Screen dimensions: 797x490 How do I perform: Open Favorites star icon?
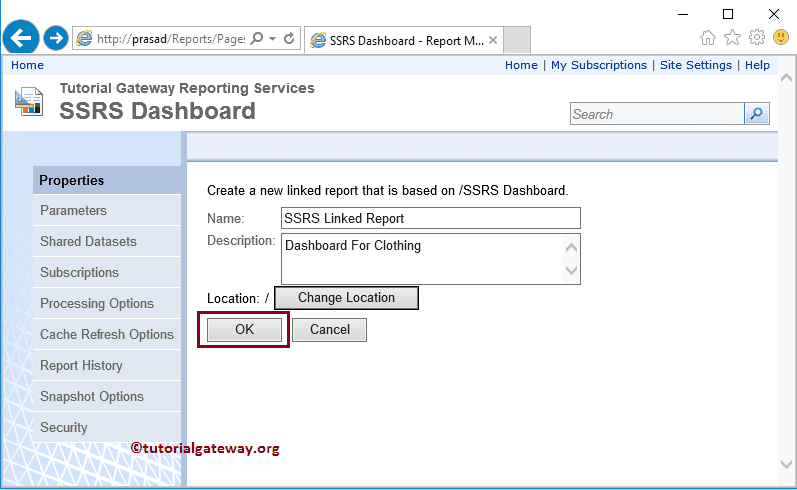click(x=732, y=38)
